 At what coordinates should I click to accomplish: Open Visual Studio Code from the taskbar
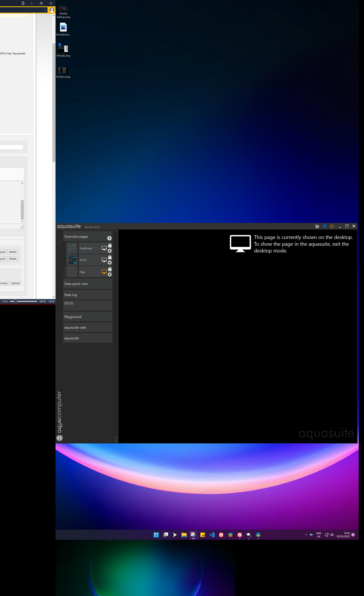pyautogui.click(x=212, y=535)
